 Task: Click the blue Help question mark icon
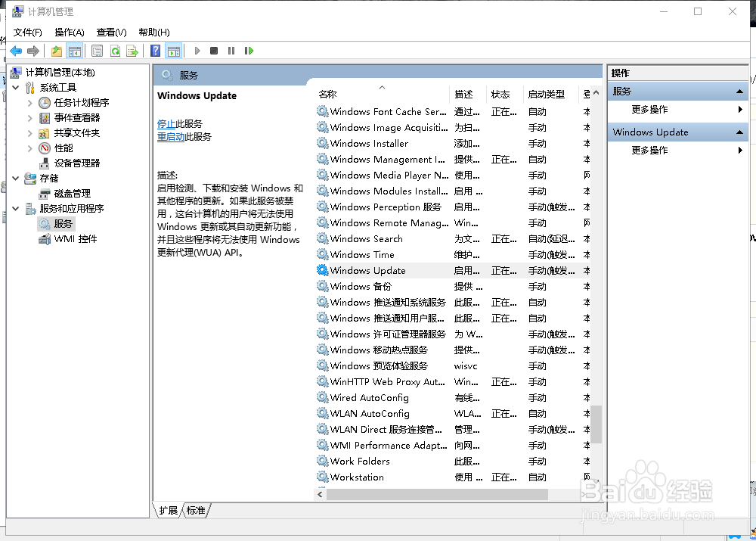tap(155, 51)
